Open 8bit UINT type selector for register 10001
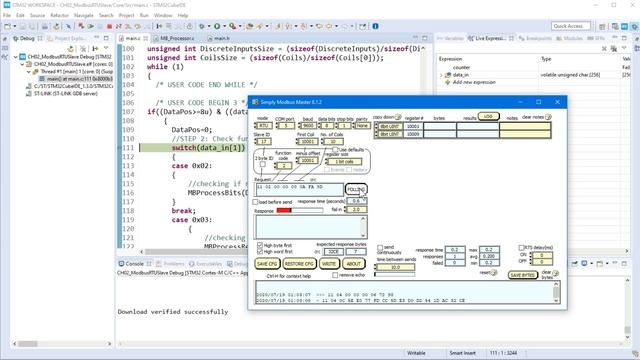The width and height of the screenshot is (640, 360). [389, 127]
